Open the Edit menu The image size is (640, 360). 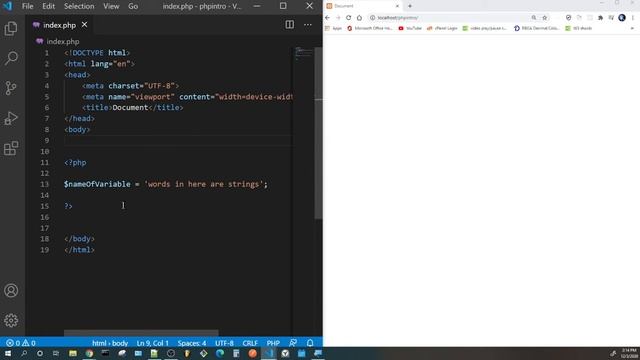48,6
